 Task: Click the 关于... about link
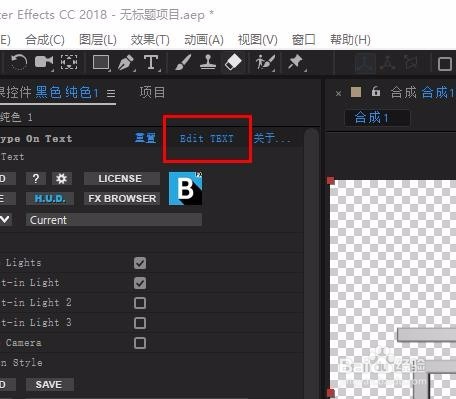272,138
